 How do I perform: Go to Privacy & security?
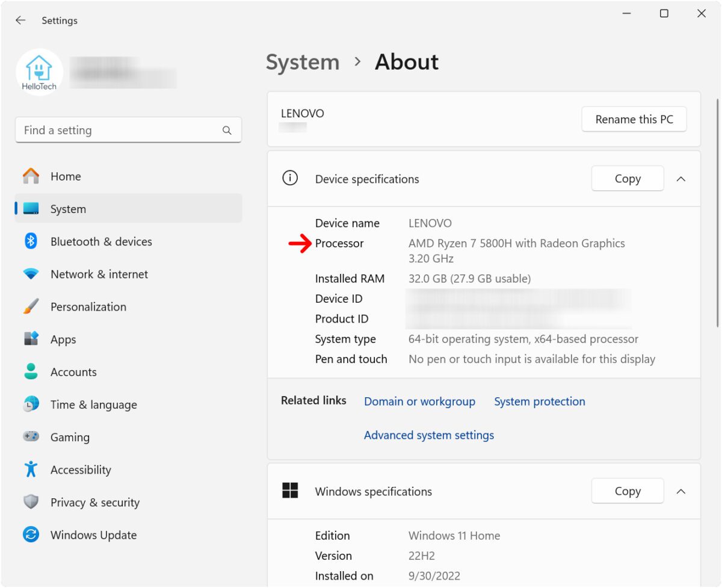[x=129, y=502]
